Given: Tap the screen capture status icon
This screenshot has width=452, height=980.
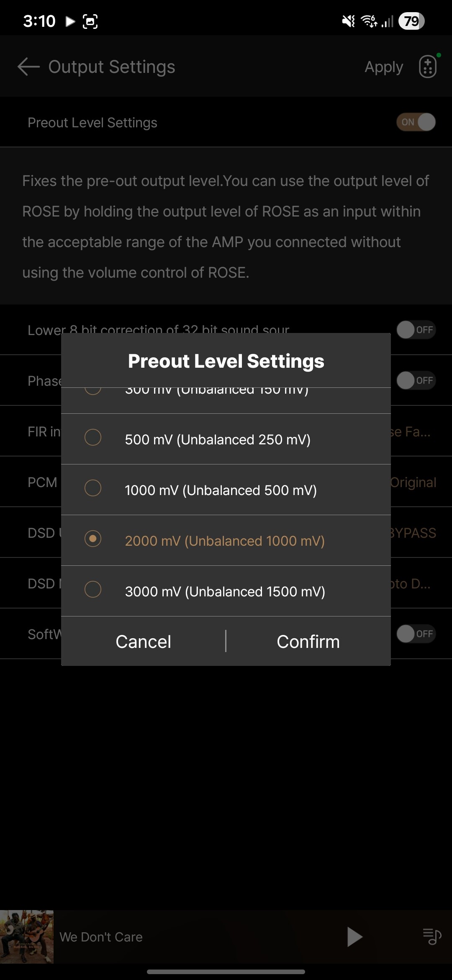Looking at the screenshot, I should coord(90,21).
